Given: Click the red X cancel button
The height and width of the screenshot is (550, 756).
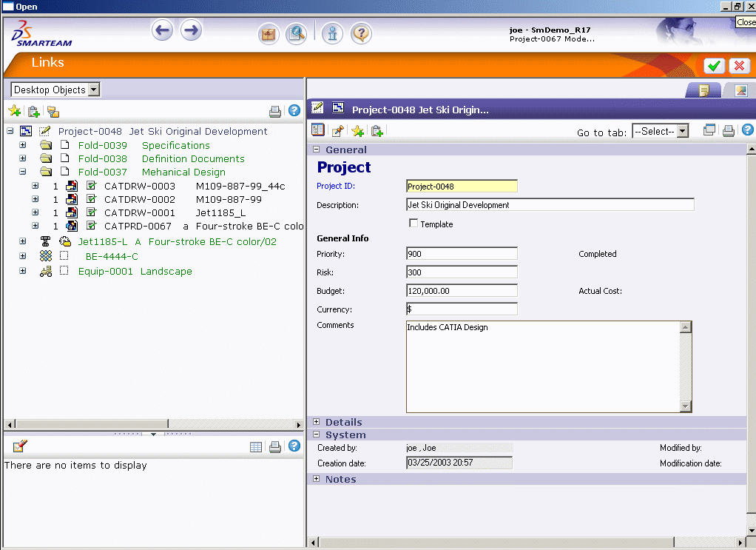Looking at the screenshot, I should pyautogui.click(x=739, y=66).
